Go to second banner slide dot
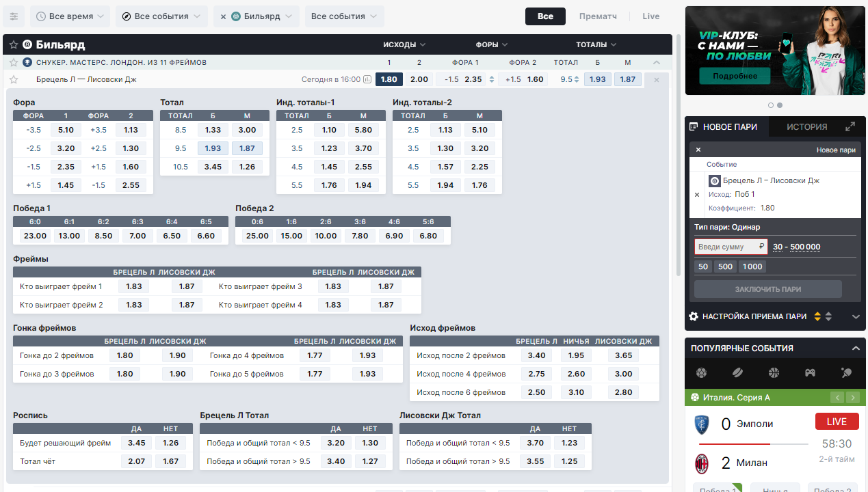This screenshot has width=868, height=492. tap(780, 105)
